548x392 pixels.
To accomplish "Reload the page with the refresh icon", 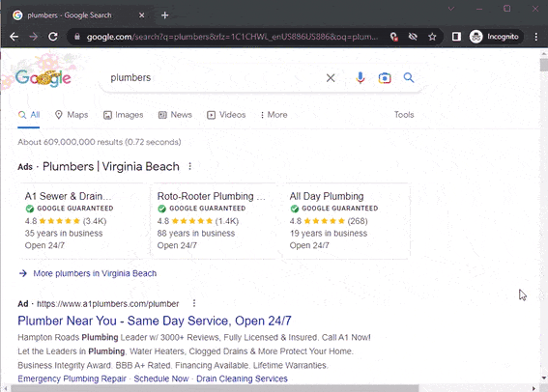I will (x=53, y=37).
